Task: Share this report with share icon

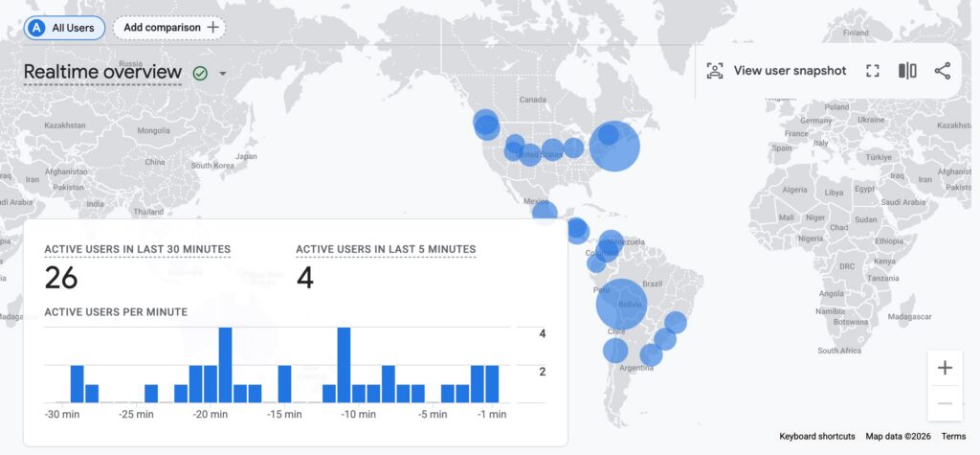Action: 943,71
